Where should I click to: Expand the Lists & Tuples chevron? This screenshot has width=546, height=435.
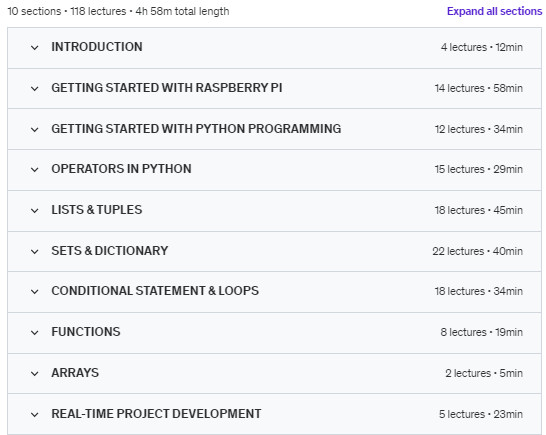(34, 211)
